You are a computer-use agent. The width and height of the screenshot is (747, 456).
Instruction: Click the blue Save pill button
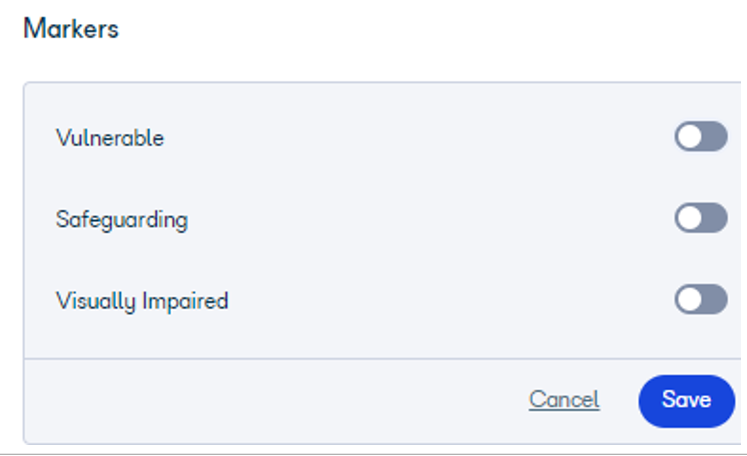686,401
